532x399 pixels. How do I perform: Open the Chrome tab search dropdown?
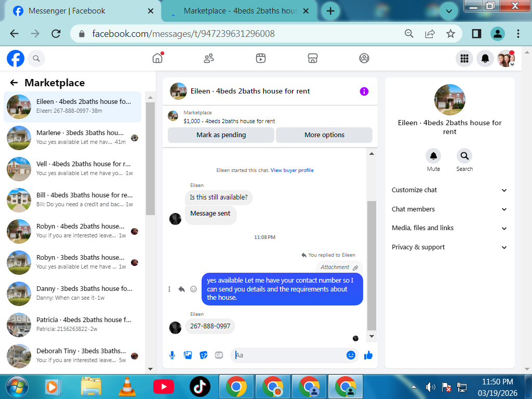tap(448, 11)
